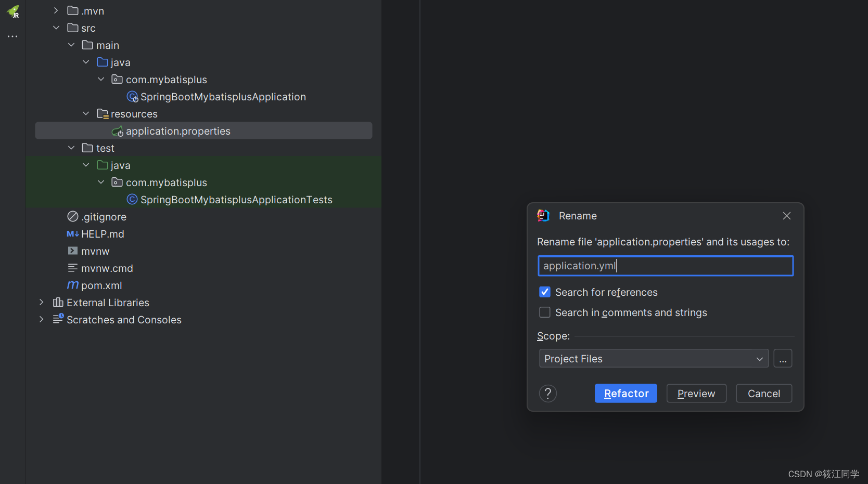Open the more tool windows ellipsis

tap(12, 36)
